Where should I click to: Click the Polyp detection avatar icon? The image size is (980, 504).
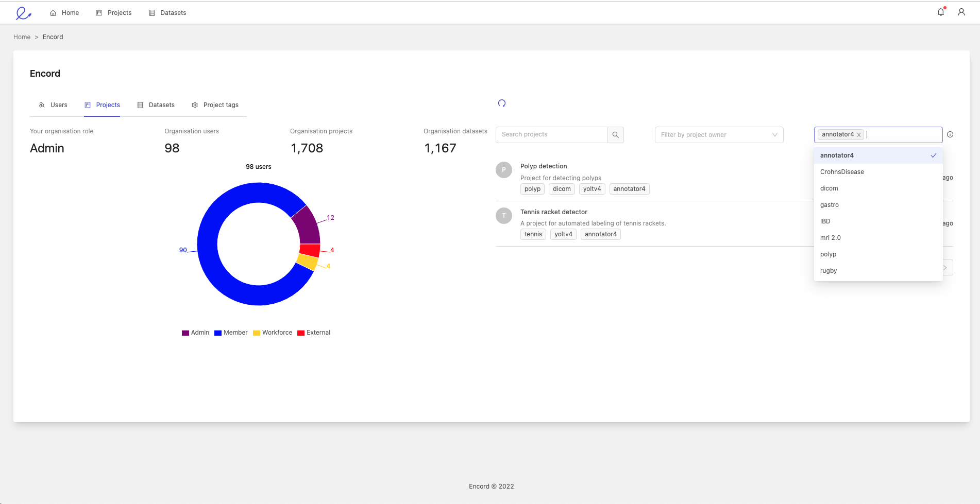point(504,170)
